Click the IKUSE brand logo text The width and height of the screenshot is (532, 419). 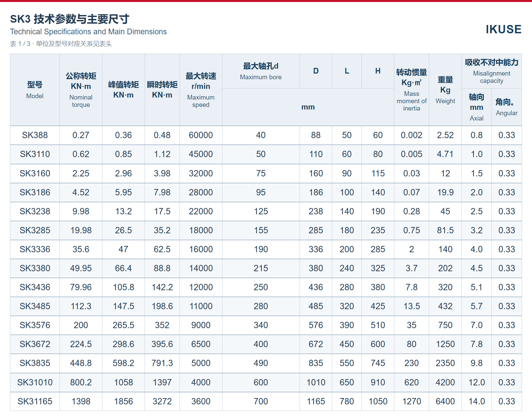(x=503, y=29)
